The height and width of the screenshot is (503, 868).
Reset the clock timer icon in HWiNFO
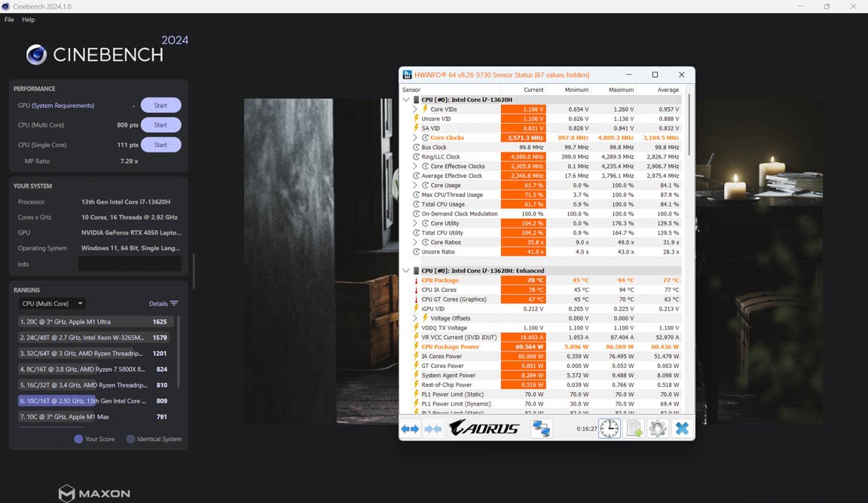(610, 428)
